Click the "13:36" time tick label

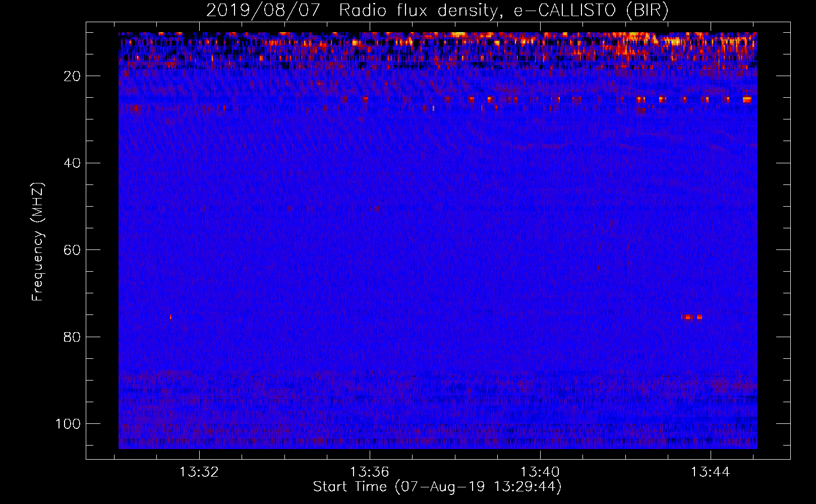click(370, 472)
